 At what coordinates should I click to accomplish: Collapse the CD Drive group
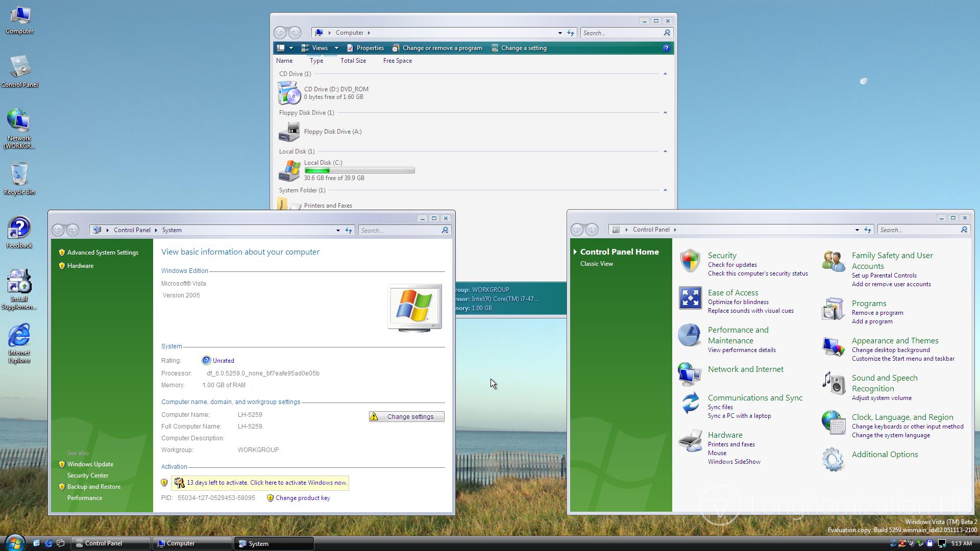point(665,74)
